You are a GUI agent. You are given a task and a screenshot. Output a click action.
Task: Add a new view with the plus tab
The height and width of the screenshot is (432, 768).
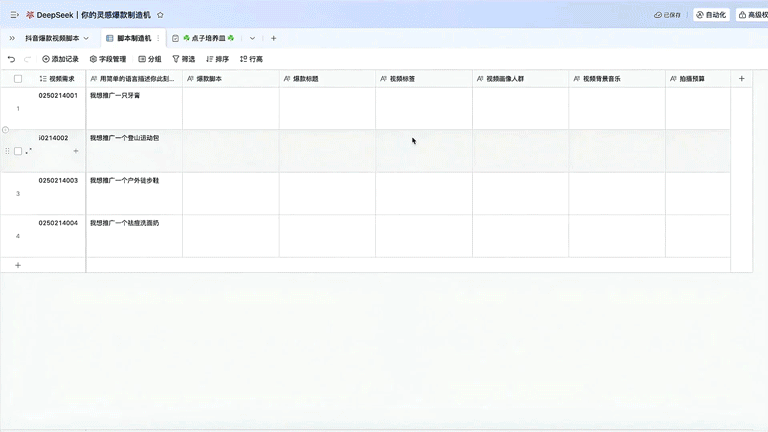coord(273,38)
